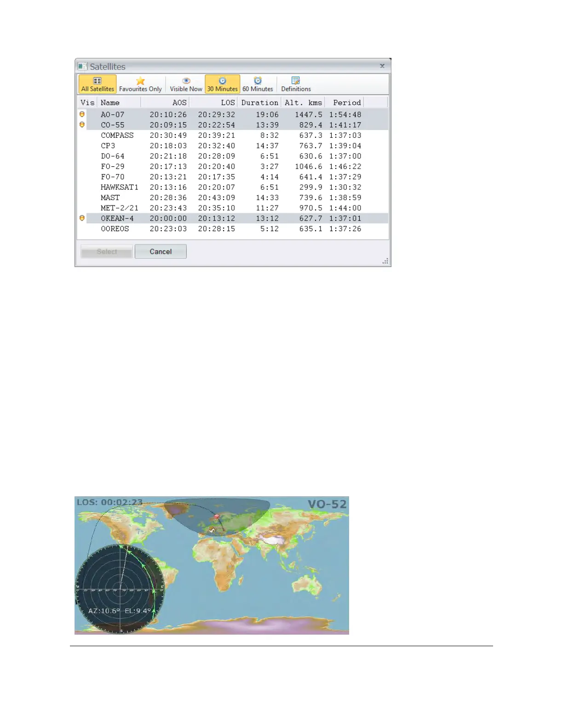Screen dimensions: 563x728
Task: Select the MET-2/21 satellite row
Action: (x=233, y=208)
